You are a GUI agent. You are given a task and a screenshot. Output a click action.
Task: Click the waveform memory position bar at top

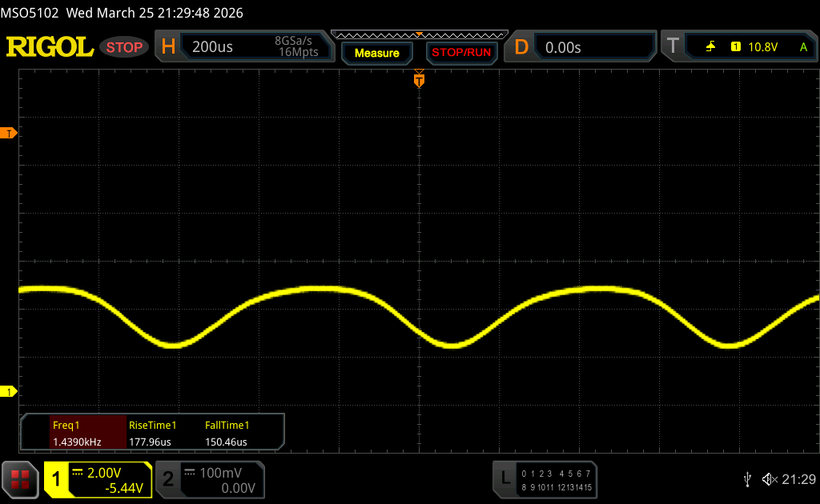pos(419,34)
